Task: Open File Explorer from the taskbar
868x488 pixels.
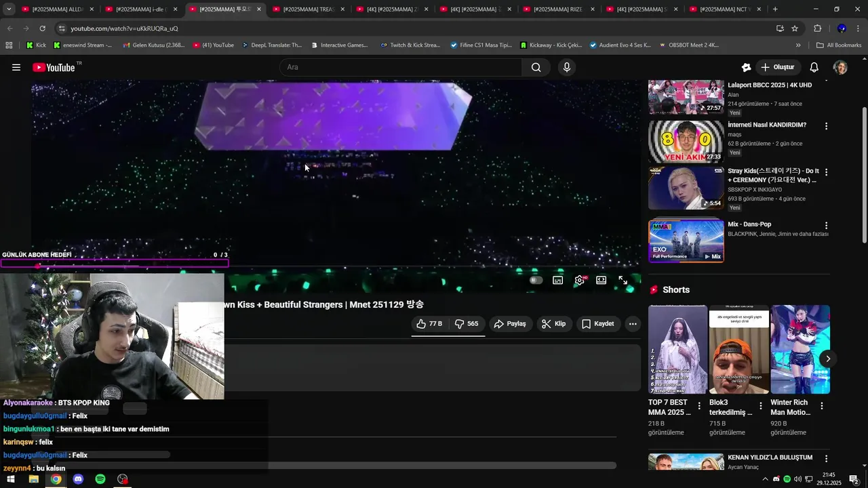Action: coord(33,479)
